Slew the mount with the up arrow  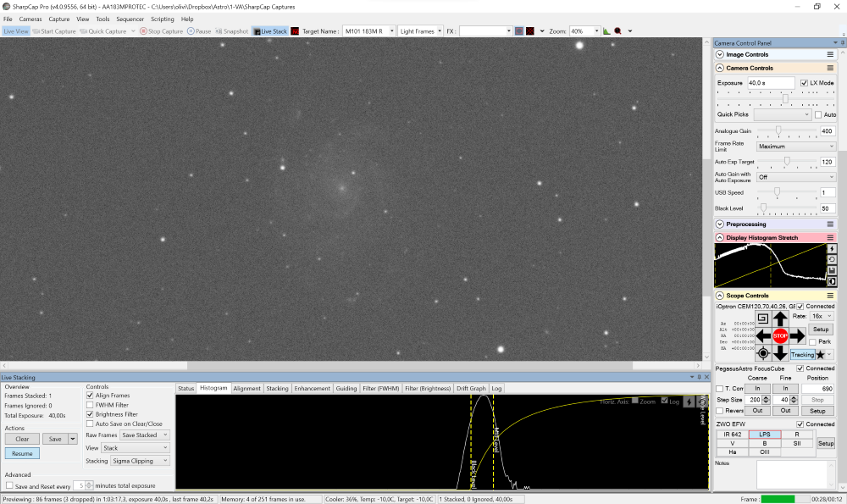(780, 318)
